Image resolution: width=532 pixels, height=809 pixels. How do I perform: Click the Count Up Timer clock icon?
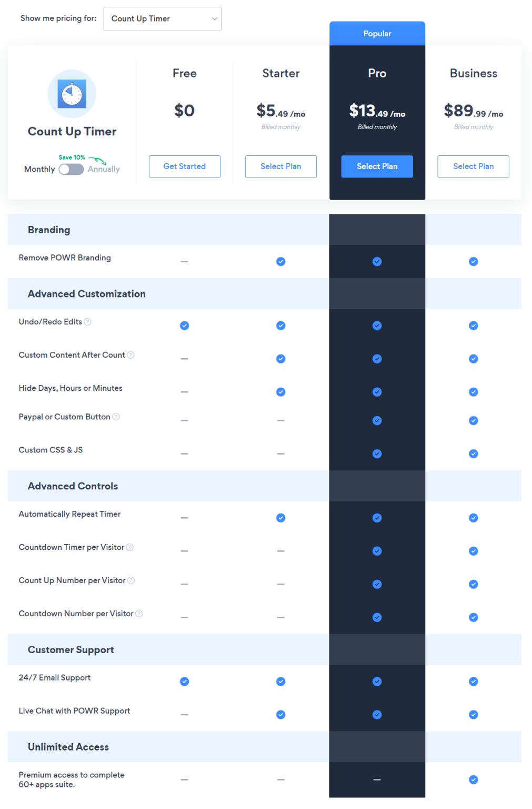coord(72,93)
